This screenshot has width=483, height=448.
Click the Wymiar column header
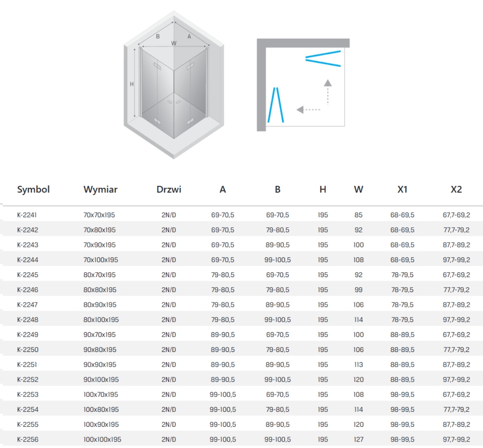[100, 189]
